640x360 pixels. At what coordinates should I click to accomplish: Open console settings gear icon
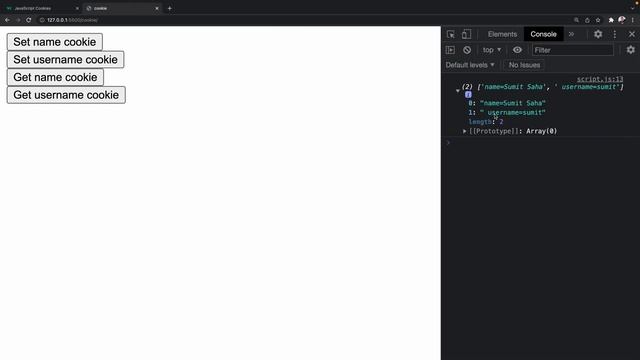[x=631, y=50]
